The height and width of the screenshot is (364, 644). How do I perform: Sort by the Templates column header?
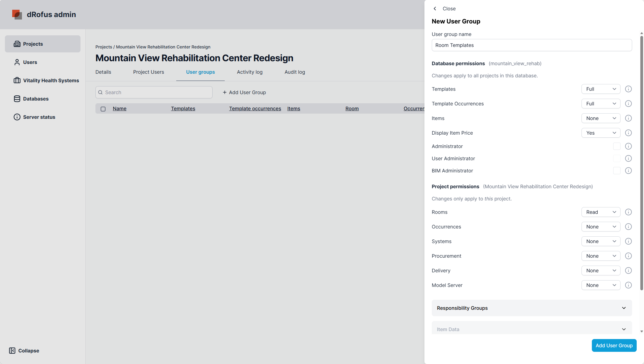(183, 108)
